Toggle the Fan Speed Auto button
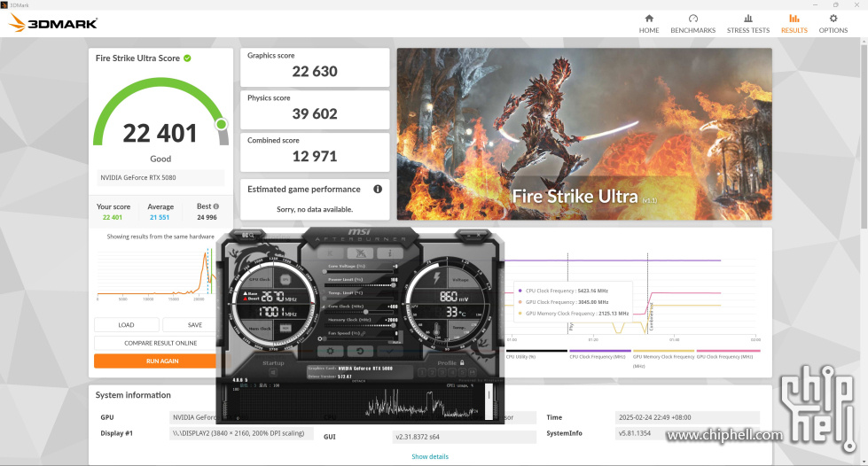The height and width of the screenshot is (466, 868). [x=396, y=342]
